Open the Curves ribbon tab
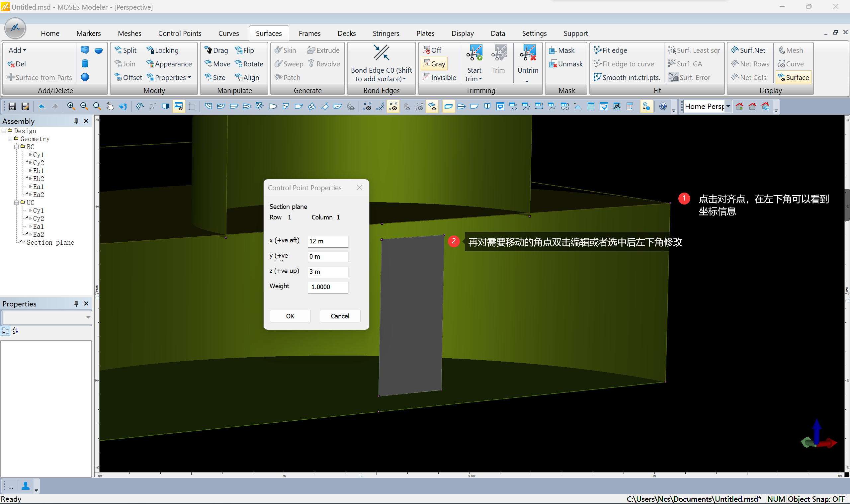The height and width of the screenshot is (504, 850). tap(228, 33)
